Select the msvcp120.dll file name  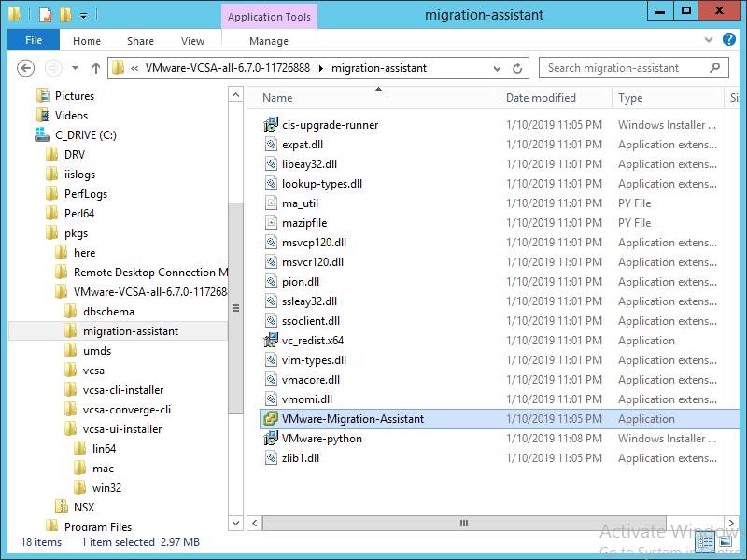tap(314, 243)
